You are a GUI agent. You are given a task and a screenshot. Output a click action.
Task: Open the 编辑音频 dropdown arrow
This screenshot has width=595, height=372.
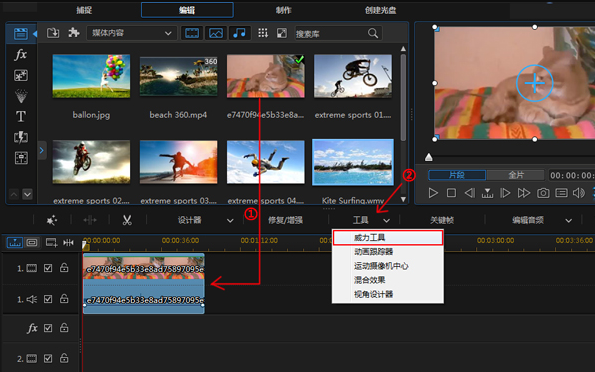tap(568, 221)
